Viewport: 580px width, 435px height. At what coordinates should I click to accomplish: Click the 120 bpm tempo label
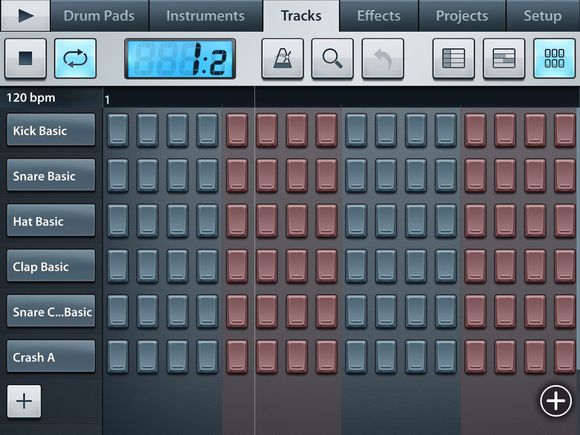31,98
